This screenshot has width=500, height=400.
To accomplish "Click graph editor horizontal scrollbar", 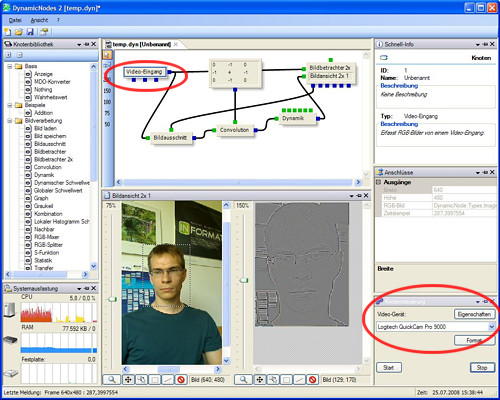I will pos(238,182).
